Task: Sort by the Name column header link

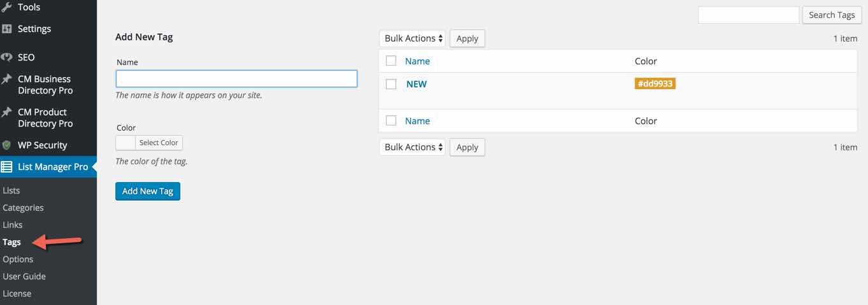Action: coord(417,61)
